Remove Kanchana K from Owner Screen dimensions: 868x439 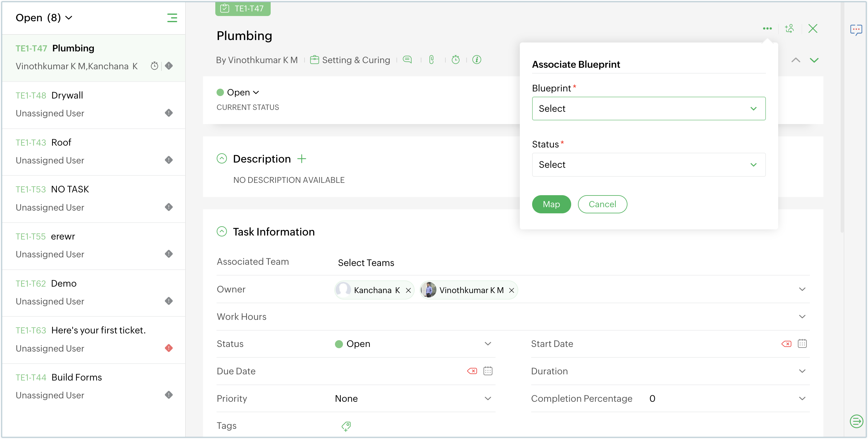coord(408,290)
